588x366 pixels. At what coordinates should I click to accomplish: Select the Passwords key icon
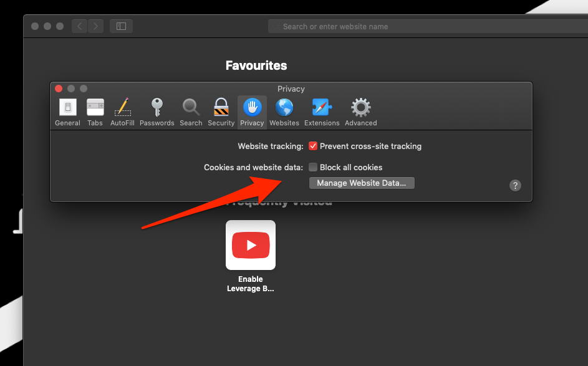157,112
